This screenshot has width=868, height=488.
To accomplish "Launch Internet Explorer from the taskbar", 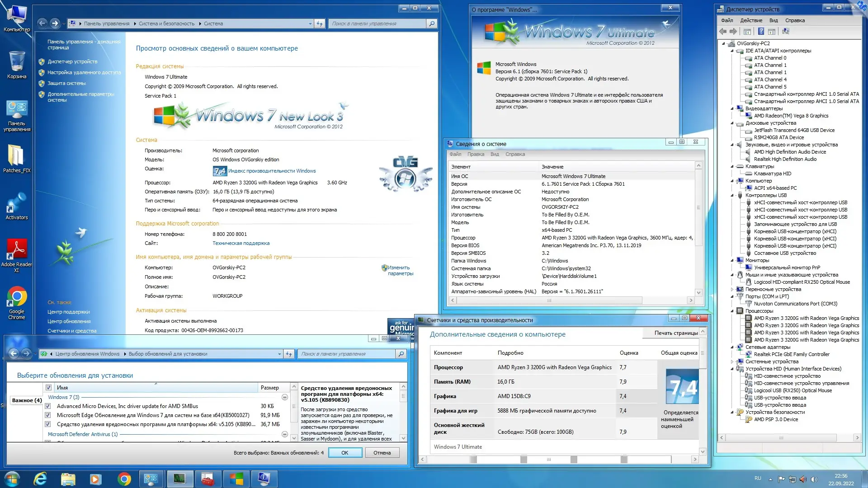I will (41, 479).
